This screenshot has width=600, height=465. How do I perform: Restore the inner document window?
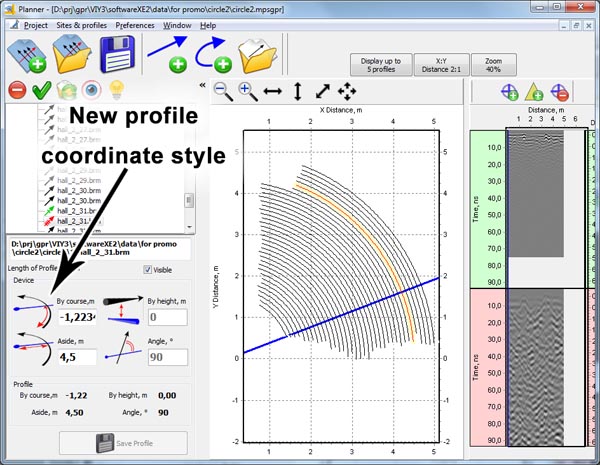pos(576,26)
